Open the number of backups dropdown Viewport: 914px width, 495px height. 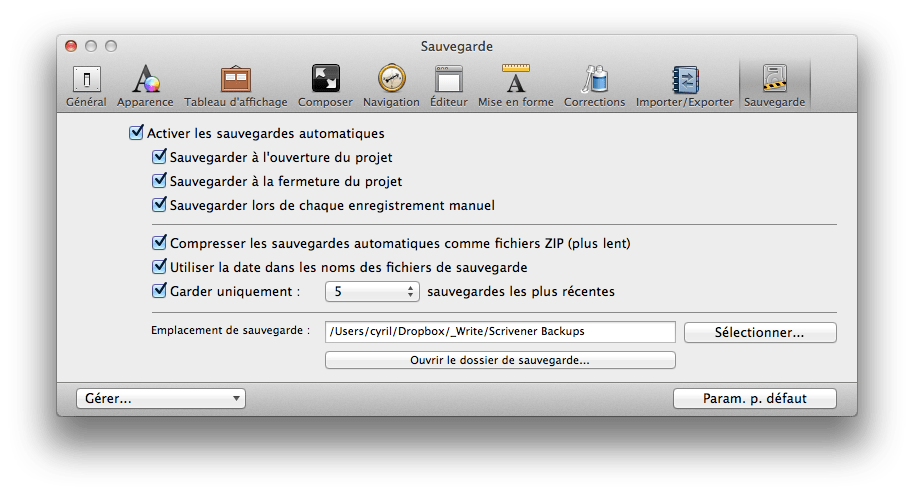[371, 292]
